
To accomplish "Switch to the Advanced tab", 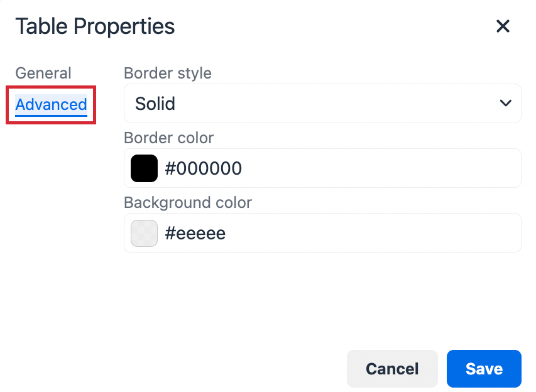I will (x=51, y=104).
